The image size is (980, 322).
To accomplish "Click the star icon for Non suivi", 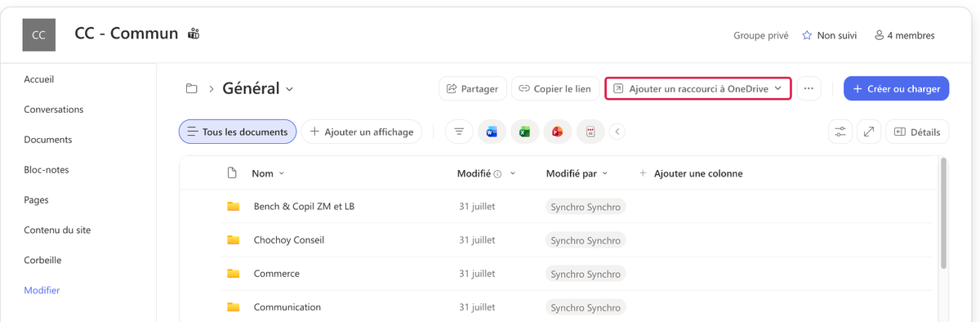I will coord(807,35).
